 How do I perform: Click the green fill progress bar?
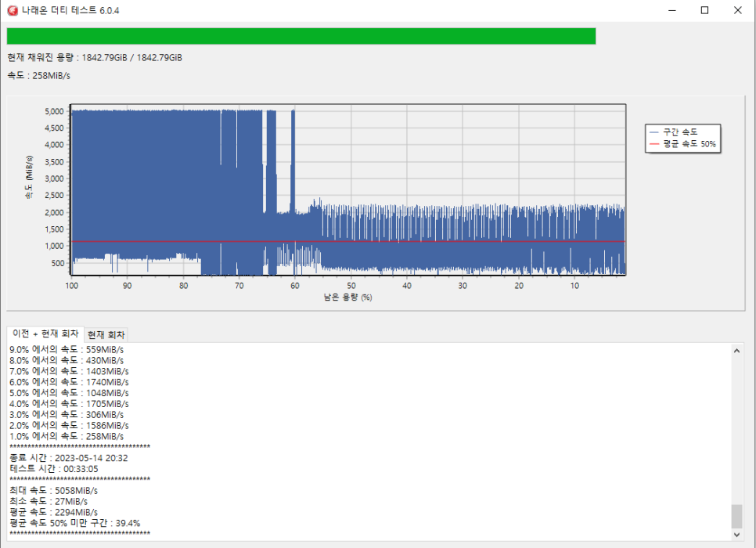pyautogui.click(x=301, y=36)
